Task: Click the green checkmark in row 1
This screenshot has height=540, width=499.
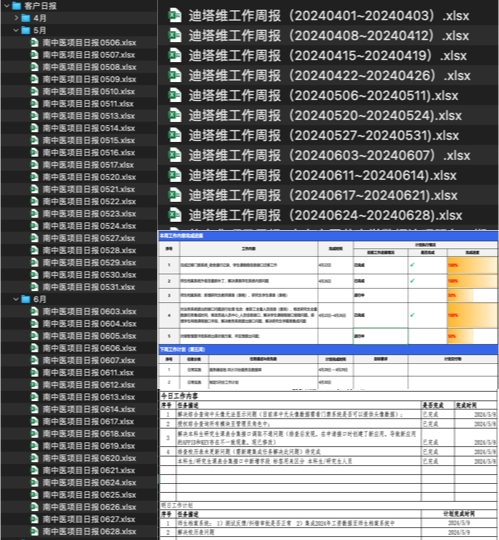Action: 413,265
